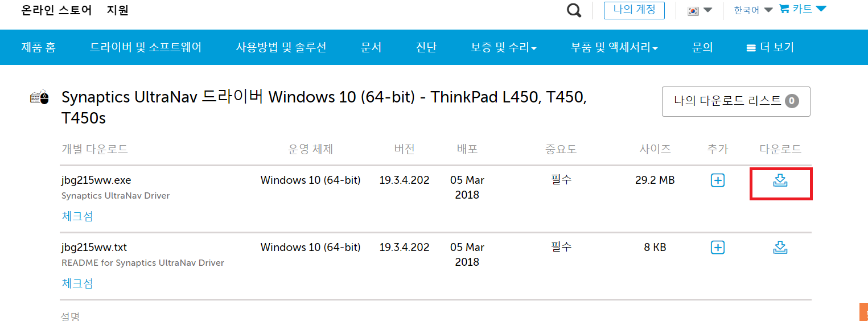The width and height of the screenshot is (868, 321).
Task: Click the 'Synaptics UltraNav Driver' description under jbg215ww.exe
Action: click(x=116, y=196)
